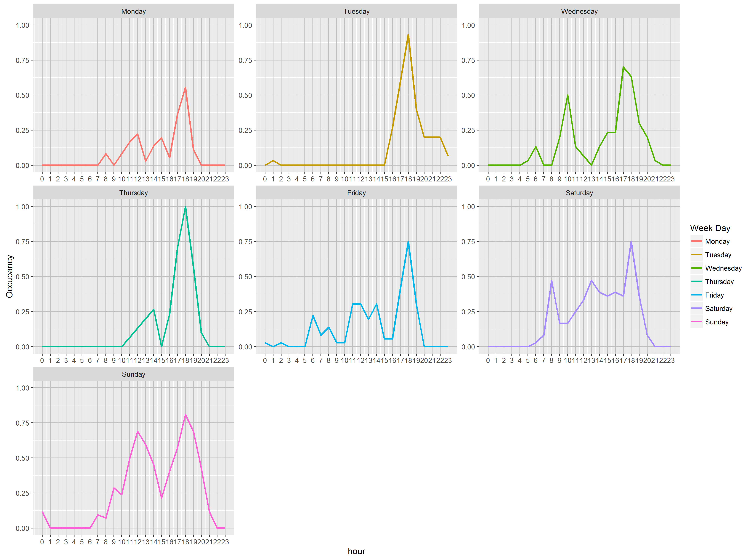
Task: Click the Saturday legend label
Action: (x=719, y=309)
